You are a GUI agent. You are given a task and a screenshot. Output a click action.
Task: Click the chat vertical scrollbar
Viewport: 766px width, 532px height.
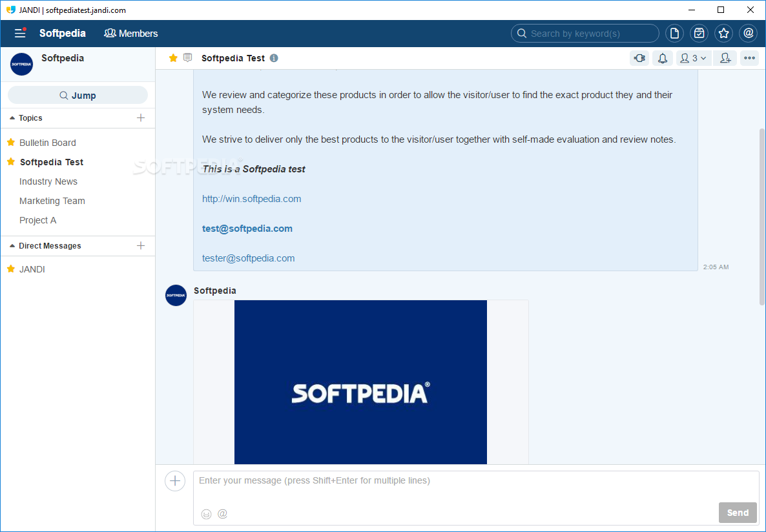tap(763, 217)
